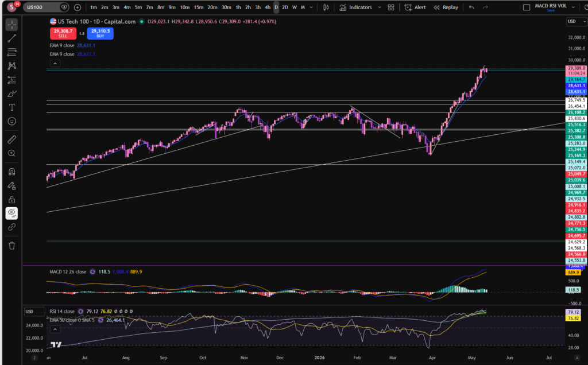Click the TradingView logo in bottom pane

click(x=56, y=344)
